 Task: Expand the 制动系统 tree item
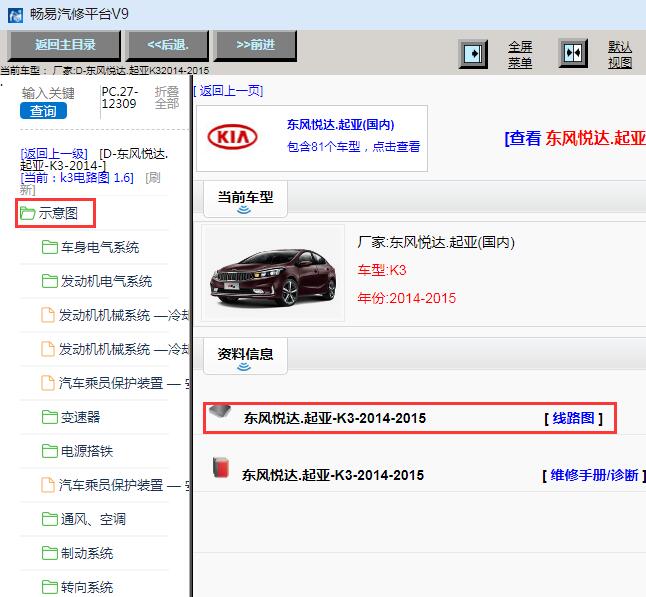pos(87,553)
